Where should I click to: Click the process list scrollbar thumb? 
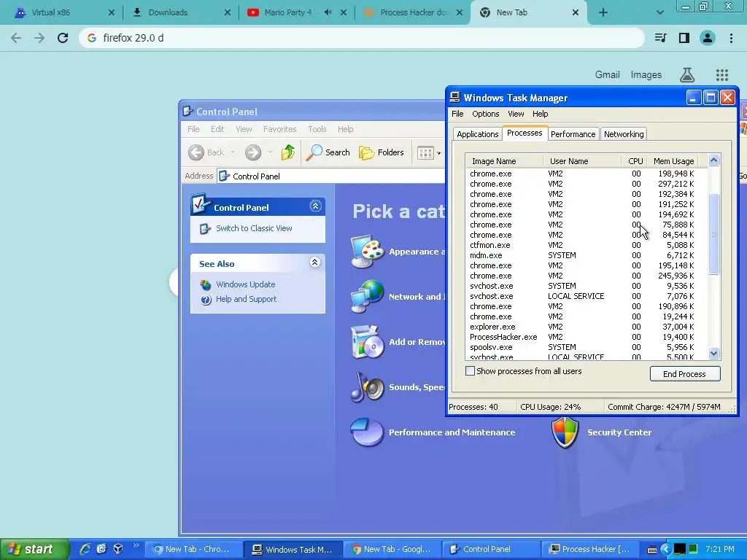tap(713, 233)
